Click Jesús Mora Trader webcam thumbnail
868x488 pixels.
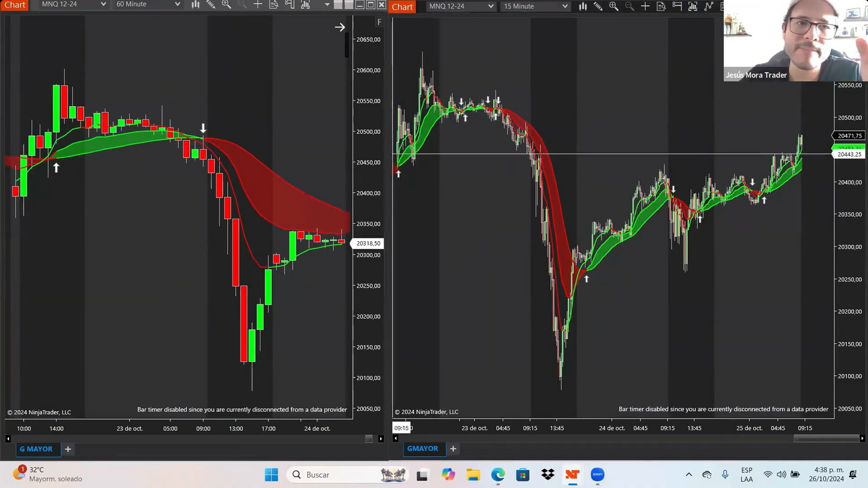click(x=795, y=40)
